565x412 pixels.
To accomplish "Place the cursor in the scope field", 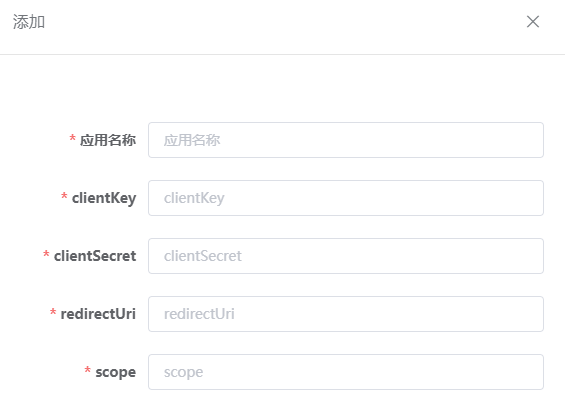I will [346, 372].
